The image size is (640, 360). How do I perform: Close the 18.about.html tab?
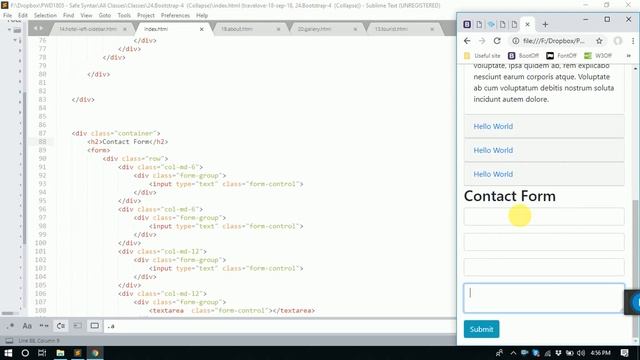(278, 29)
